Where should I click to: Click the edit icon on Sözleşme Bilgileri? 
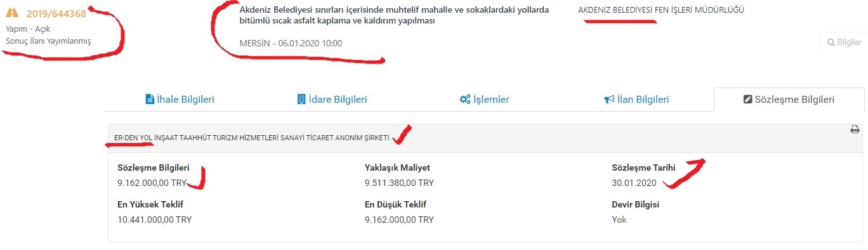(747, 100)
